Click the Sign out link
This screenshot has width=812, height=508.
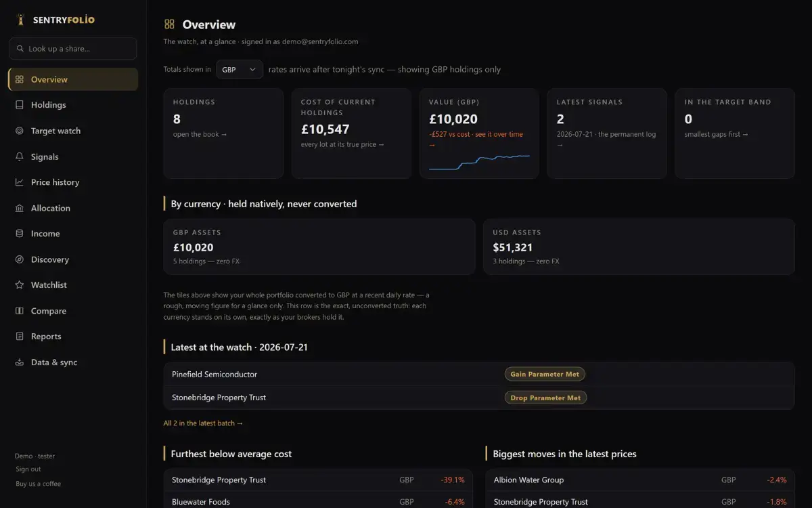(28, 469)
